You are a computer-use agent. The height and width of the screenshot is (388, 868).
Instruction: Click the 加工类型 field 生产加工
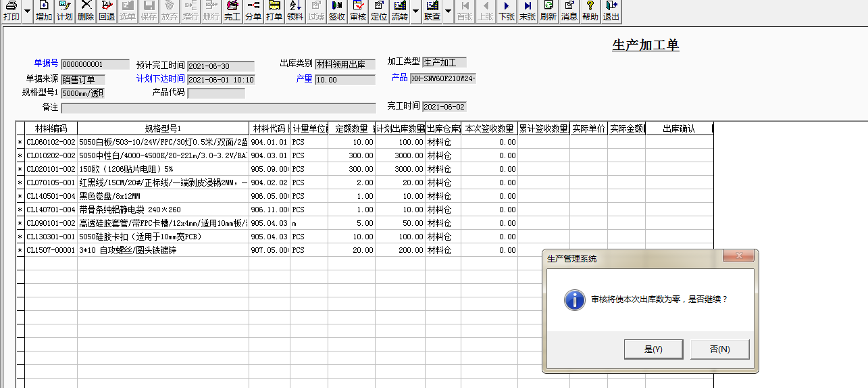(444, 63)
